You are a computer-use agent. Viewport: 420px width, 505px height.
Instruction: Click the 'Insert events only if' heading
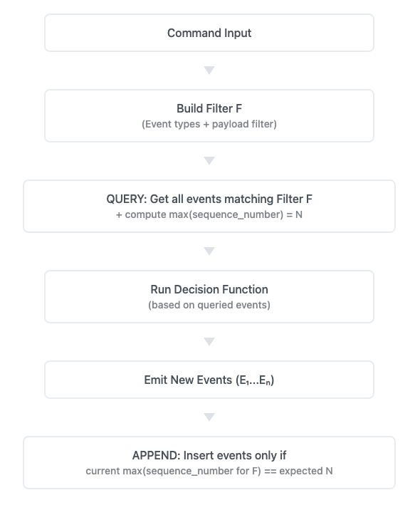pos(235,455)
